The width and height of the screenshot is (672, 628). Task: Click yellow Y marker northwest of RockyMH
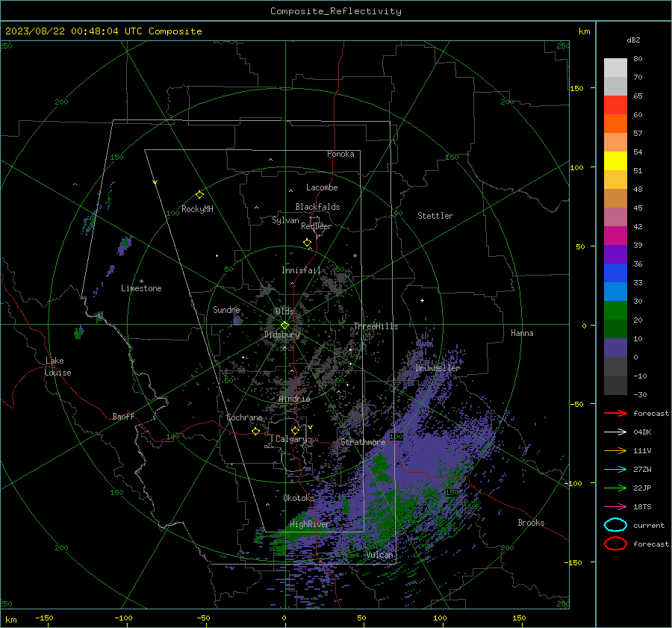pyautogui.click(x=155, y=182)
